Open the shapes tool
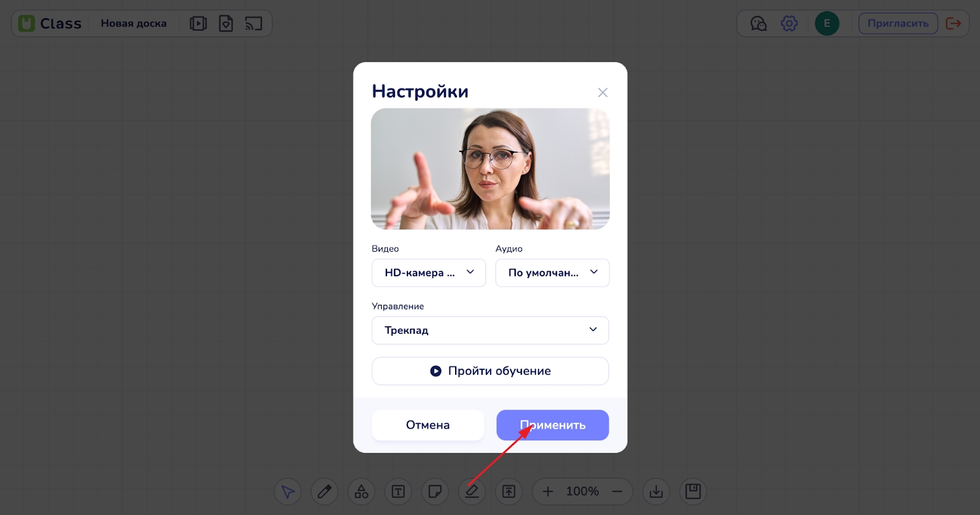The width and height of the screenshot is (980, 515). click(x=361, y=492)
